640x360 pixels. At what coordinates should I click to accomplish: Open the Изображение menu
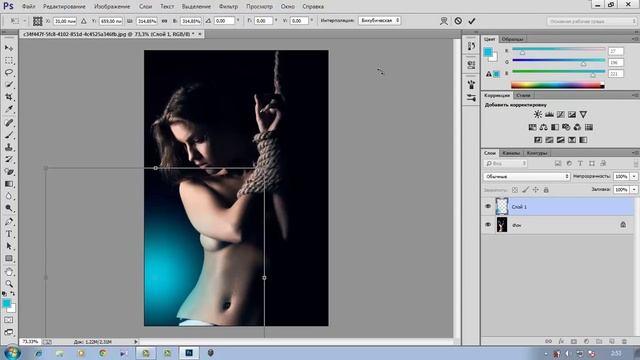pos(112,7)
